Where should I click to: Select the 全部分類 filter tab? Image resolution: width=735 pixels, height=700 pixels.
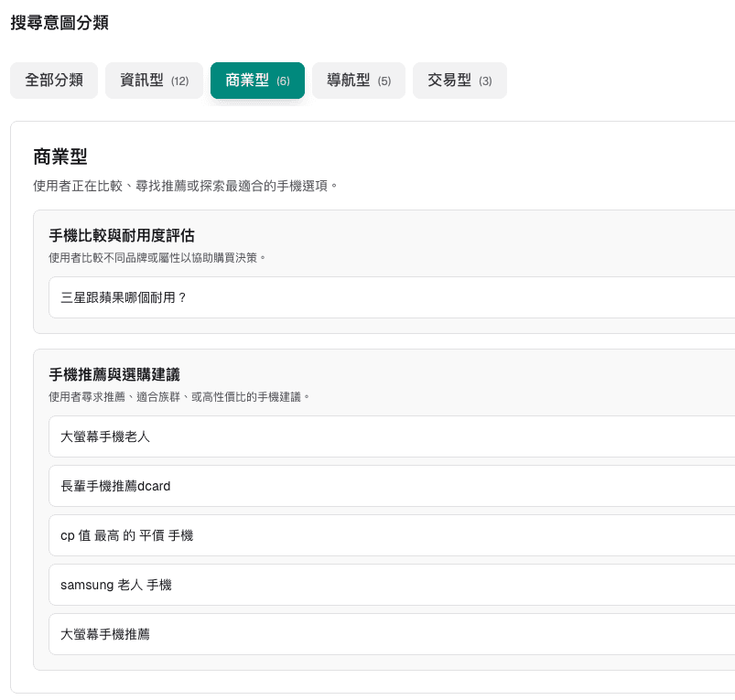point(53,81)
